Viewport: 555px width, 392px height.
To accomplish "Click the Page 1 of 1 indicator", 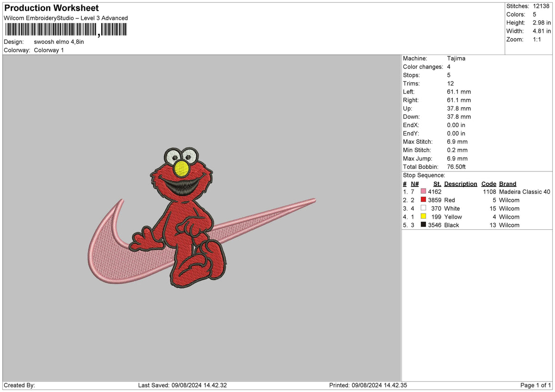I will pyautogui.click(x=534, y=385).
